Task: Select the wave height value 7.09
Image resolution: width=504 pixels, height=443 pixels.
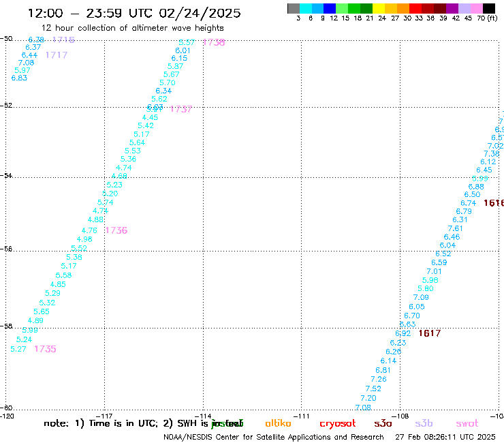Action: click(x=421, y=298)
